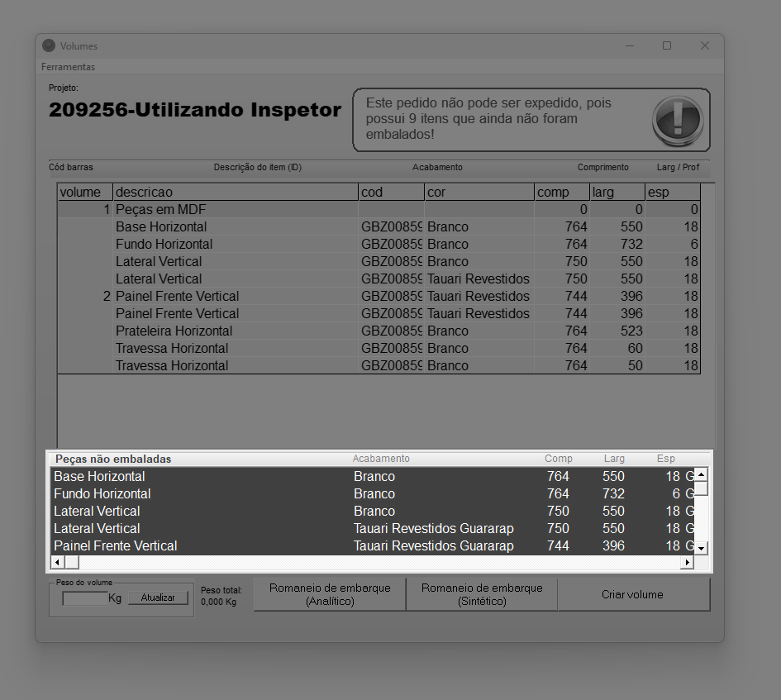The width and height of the screenshot is (781, 700).
Task: Click the Volumes app icon in title bar
Action: point(49,46)
